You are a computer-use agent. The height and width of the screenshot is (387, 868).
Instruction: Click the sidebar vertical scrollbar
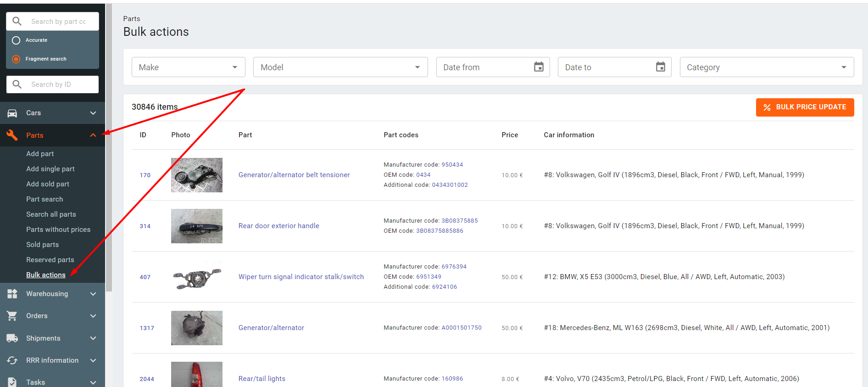(109, 147)
